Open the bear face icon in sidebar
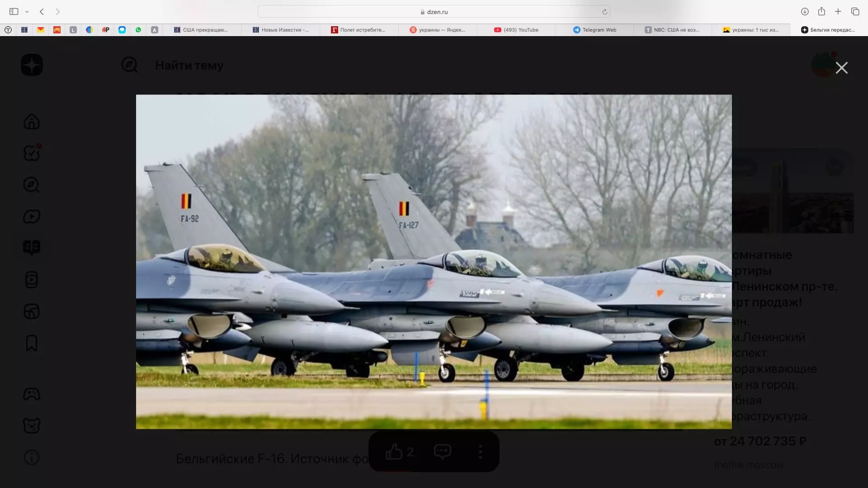Screen dimensions: 868x488 pos(32,425)
